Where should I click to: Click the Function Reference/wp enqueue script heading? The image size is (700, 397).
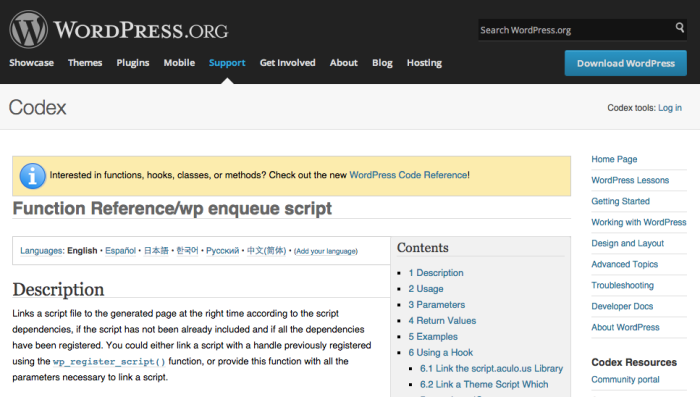[x=172, y=209]
